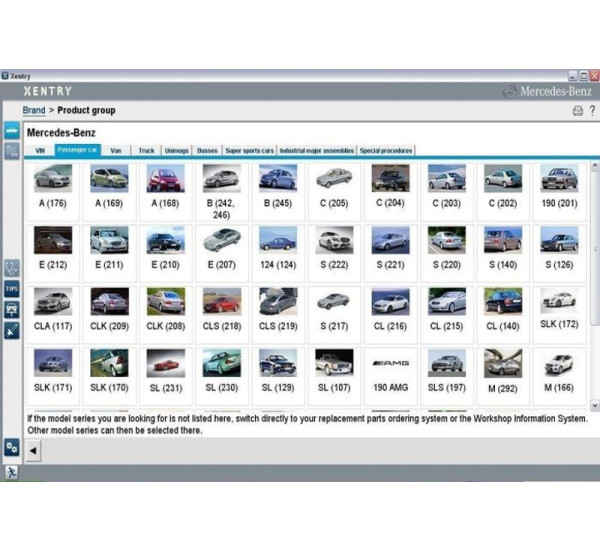Viewport: 600px width, 551px height.
Task: Select the Super sports cars tab
Action: [x=249, y=150]
